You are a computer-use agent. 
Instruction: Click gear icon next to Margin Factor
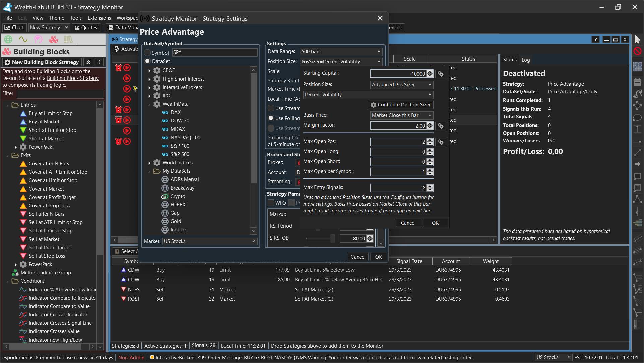[x=441, y=126]
